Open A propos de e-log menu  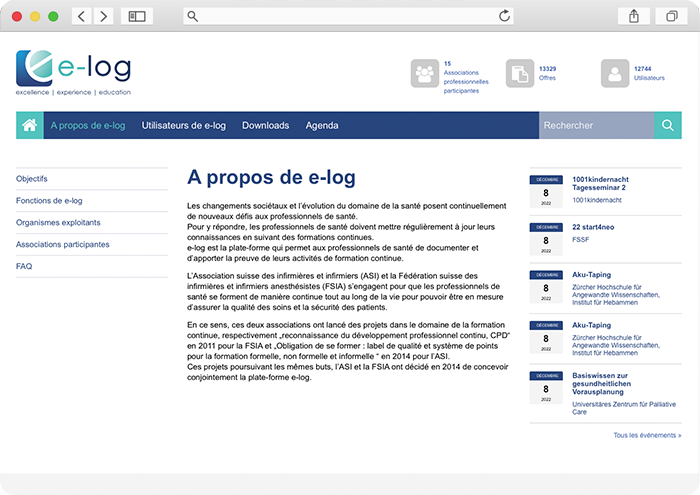coord(88,125)
